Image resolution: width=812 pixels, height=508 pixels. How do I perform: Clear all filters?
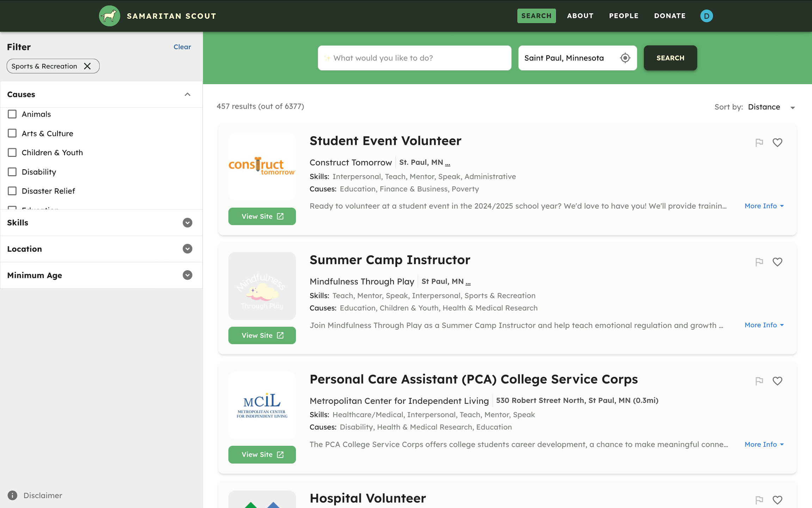(x=182, y=47)
